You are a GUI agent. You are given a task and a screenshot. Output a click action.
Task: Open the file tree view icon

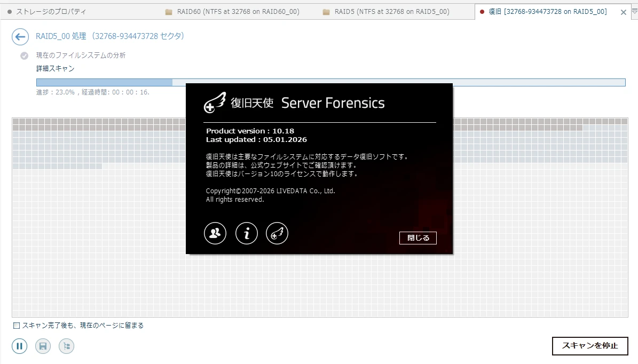[x=67, y=346]
